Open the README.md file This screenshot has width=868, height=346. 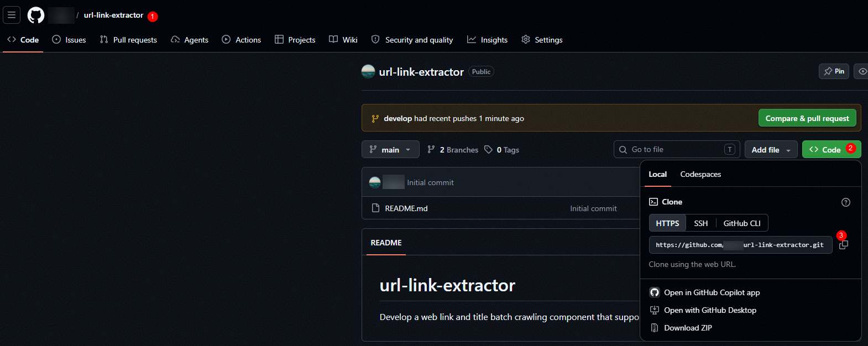pos(406,208)
